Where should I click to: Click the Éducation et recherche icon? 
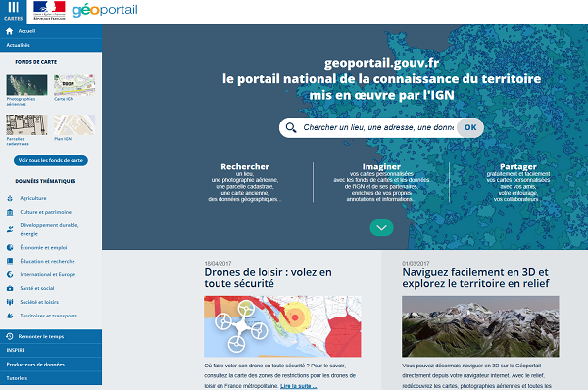[10, 261]
